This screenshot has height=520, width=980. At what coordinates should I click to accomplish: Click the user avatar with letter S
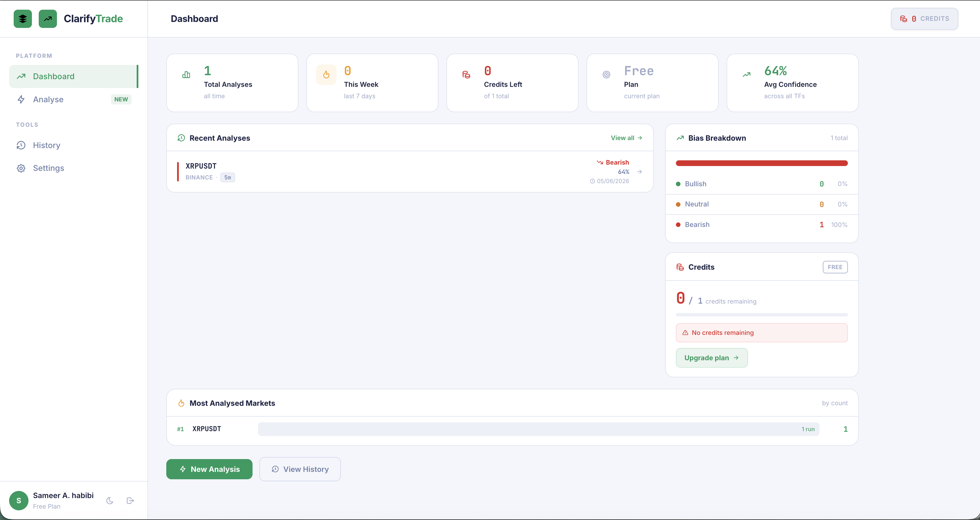(x=19, y=501)
